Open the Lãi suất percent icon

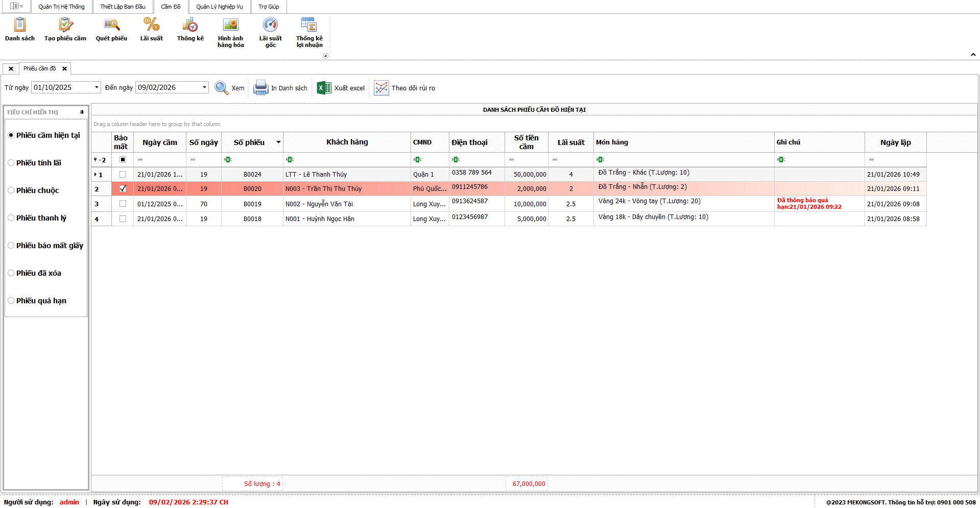tap(152, 25)
